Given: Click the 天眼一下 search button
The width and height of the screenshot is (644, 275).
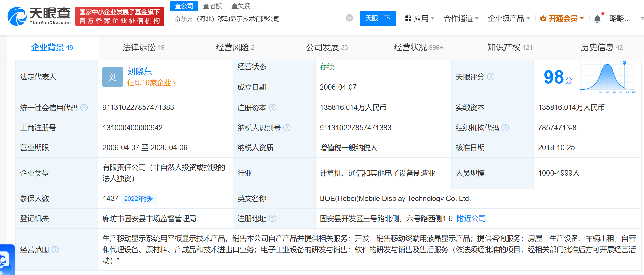Looking at the screenshot, I should [378, 18].
